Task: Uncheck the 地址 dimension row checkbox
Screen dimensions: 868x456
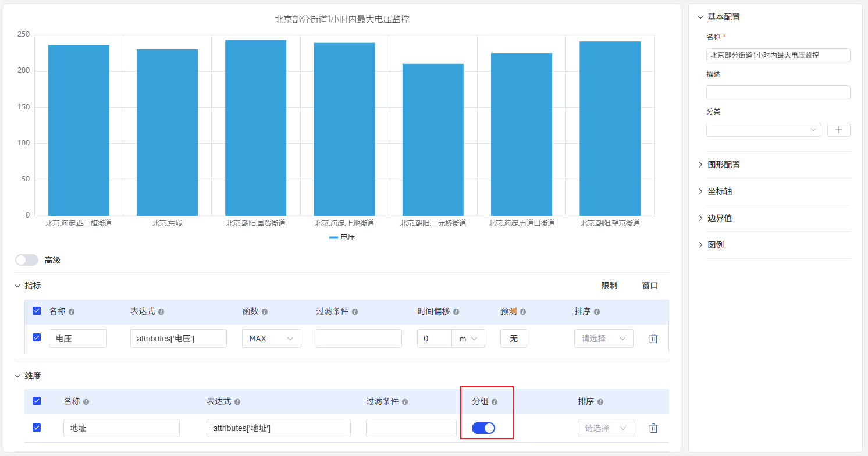Action: 37,427
